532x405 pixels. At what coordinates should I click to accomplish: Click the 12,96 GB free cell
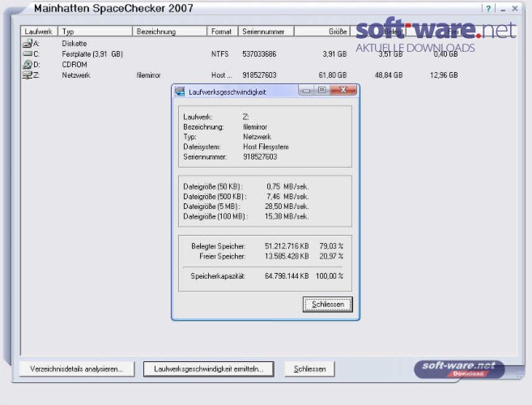[444, 75]
